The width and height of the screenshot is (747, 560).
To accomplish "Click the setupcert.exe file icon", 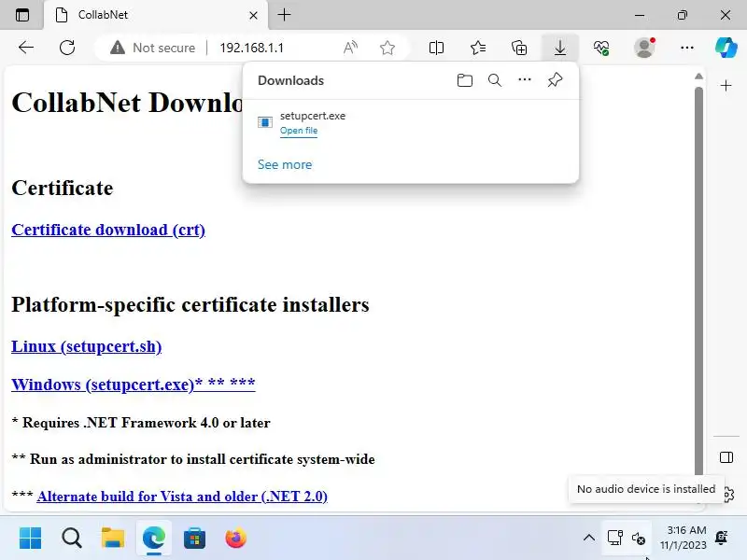I will coord(265,122).
